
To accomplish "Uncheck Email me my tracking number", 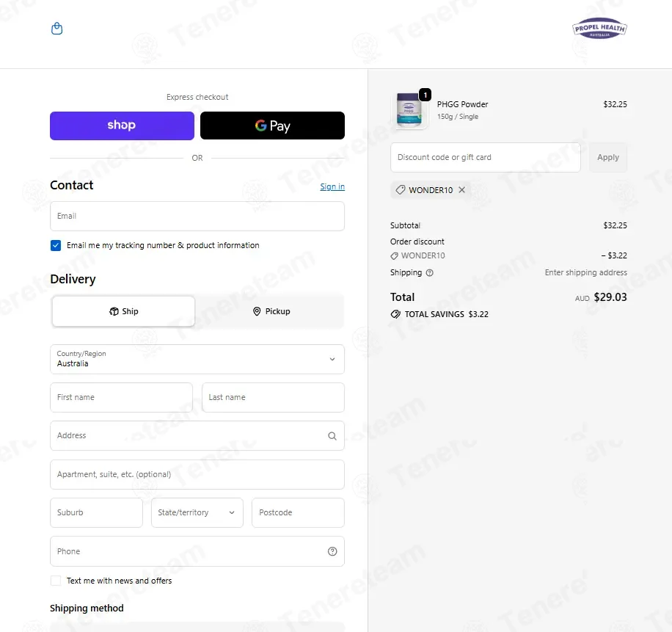I will [56, 245].
